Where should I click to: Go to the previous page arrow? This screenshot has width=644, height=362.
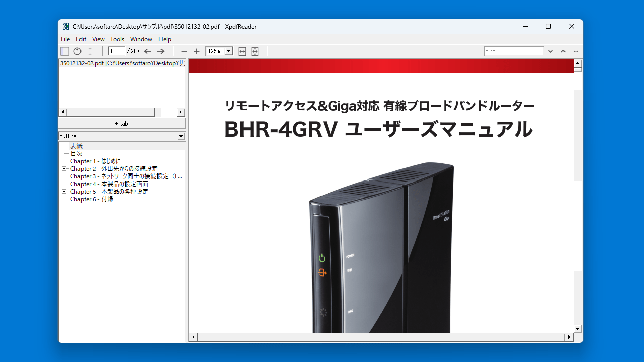(147, 51)
